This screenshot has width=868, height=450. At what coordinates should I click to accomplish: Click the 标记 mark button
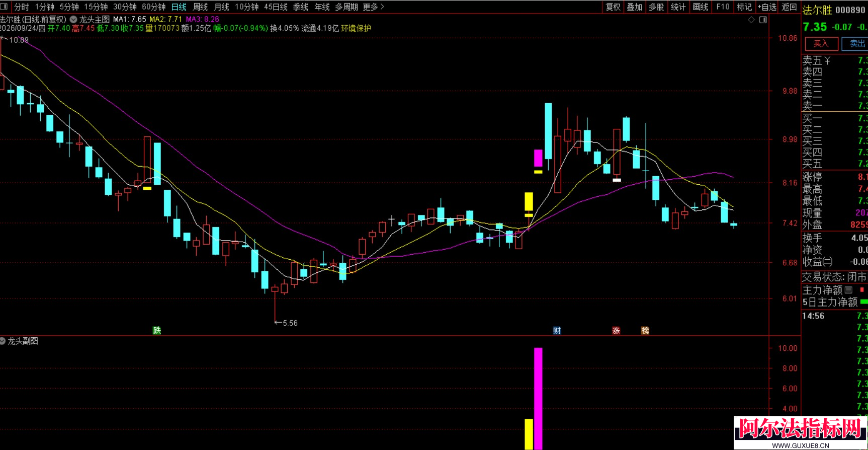tap(744, 7)
